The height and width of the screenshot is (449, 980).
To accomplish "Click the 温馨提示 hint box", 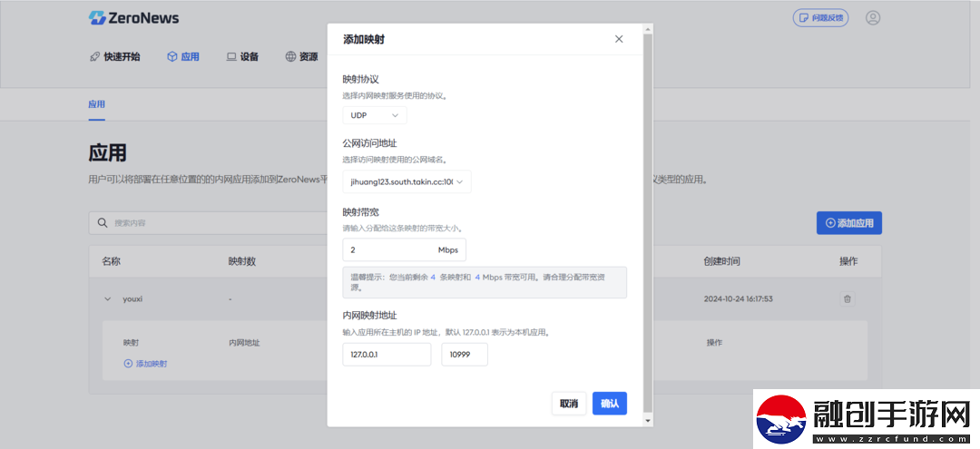I will coord(485,282).
